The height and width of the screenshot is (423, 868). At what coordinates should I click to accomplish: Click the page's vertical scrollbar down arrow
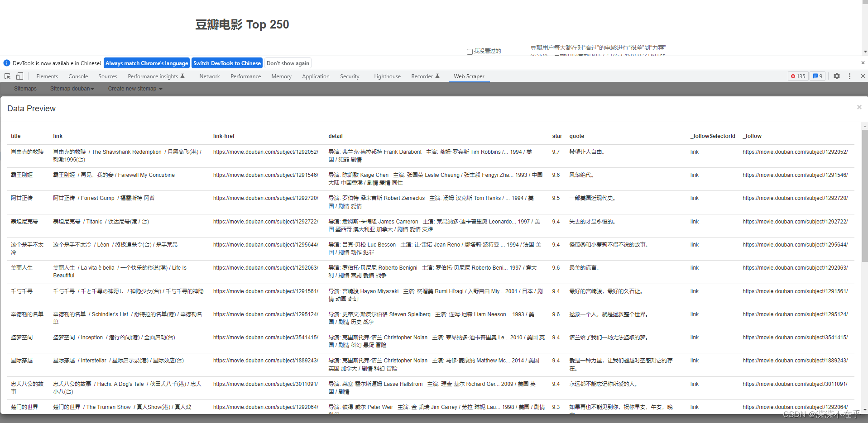[865, 52]
